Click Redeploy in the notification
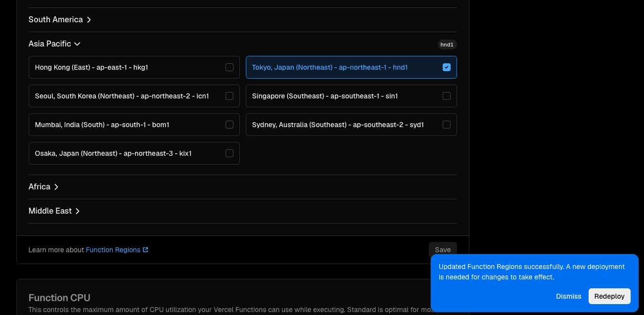The height and width of the screenshot is (315, 644). 609,296
